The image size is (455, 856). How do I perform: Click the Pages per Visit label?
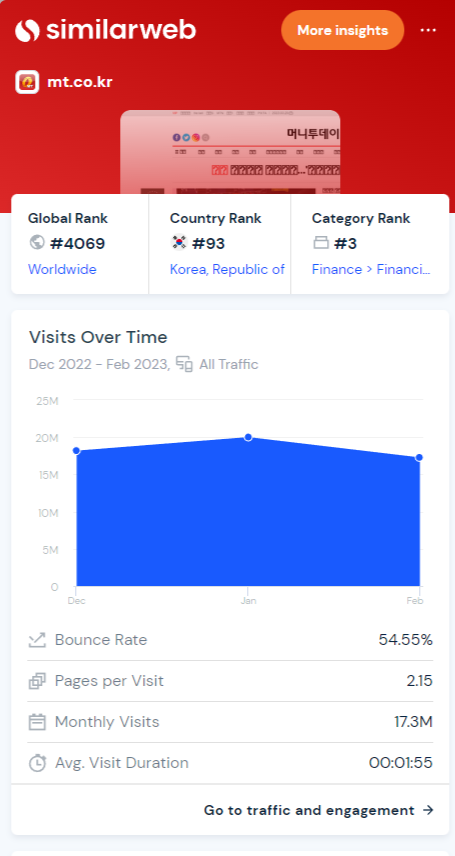[109, 681]
